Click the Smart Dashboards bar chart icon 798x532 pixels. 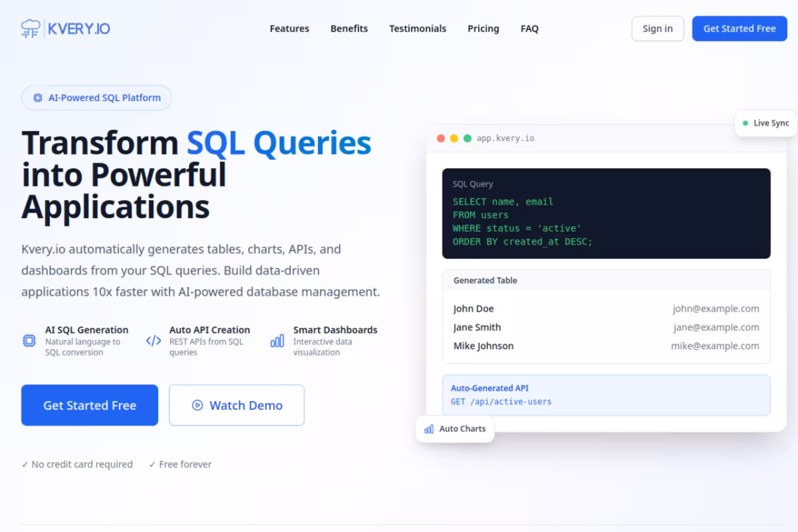277,340
